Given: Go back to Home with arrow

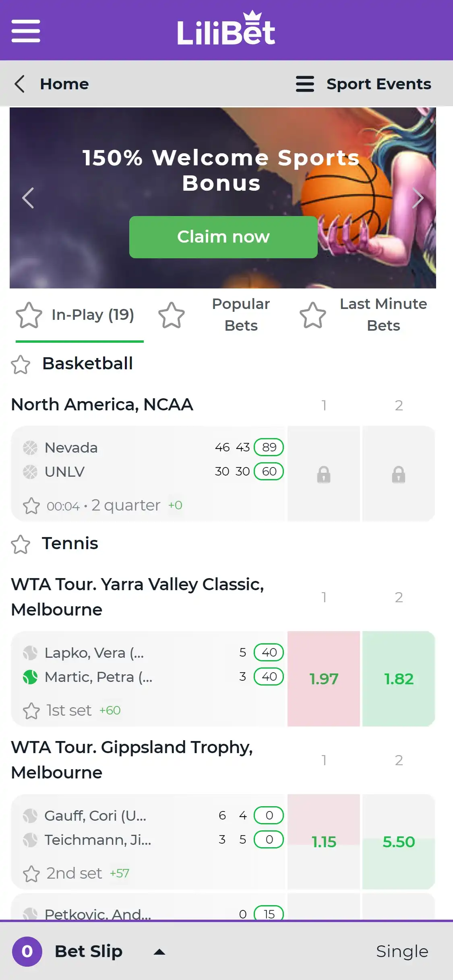Looking at the screenshot, I should tap(20, 84).
